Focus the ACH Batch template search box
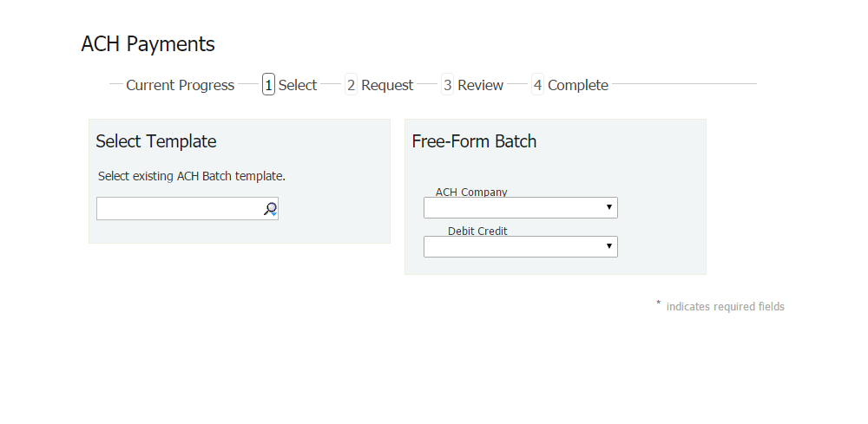 coord(178,209)
